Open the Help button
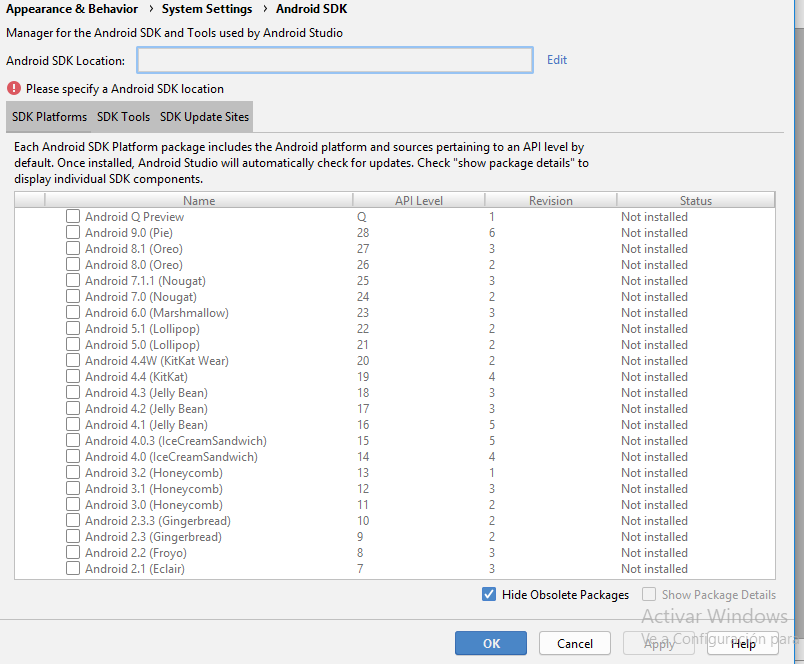The image size is (804, 664). coord(743,643)
